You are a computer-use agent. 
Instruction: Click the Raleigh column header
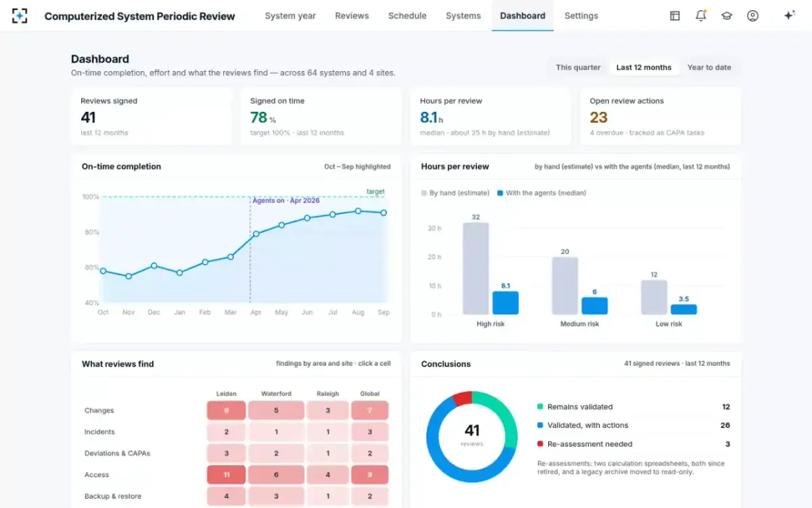[x=328, y=394]
